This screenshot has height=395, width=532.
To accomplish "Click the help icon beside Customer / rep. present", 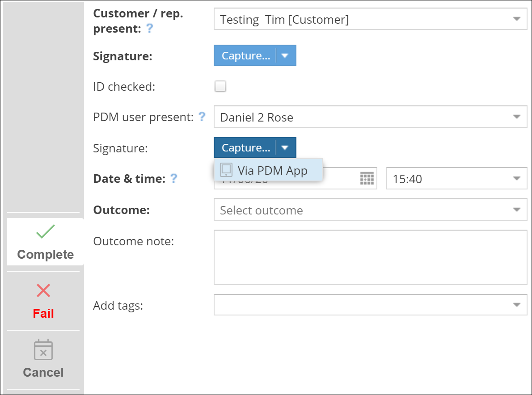I will pos(150,29).
